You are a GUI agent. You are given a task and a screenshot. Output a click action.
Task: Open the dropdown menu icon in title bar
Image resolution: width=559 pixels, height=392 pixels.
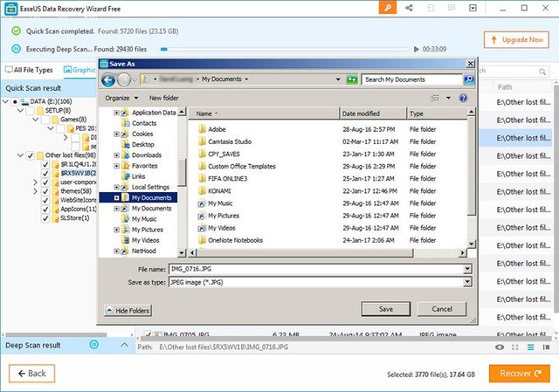pyautogui.click(x=473, y=8)
